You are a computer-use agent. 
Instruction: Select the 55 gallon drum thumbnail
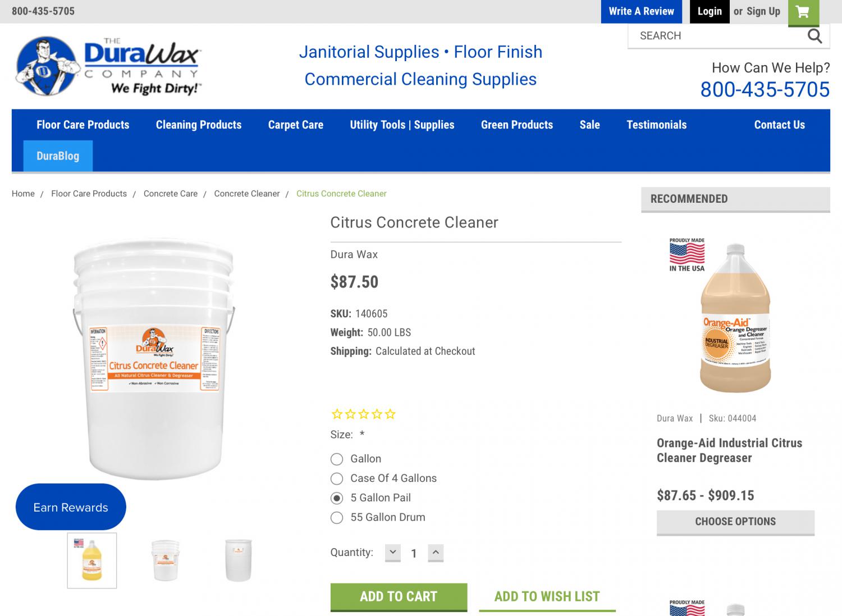(x=239, y=560)
